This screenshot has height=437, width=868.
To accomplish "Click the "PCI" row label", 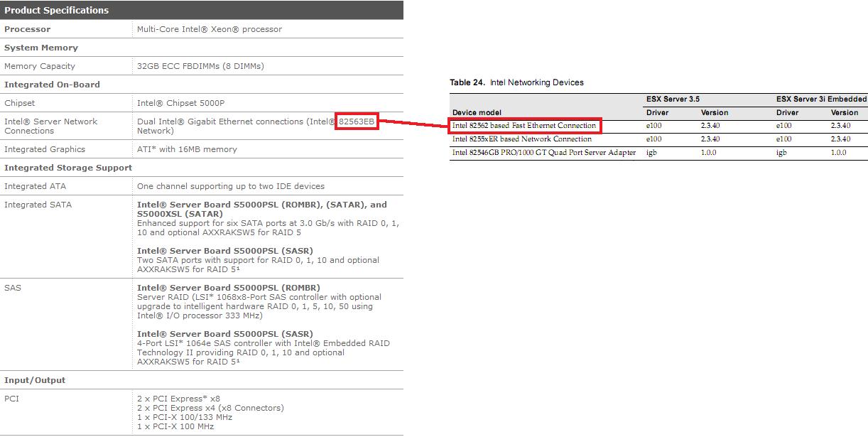I will pos(11,399).
